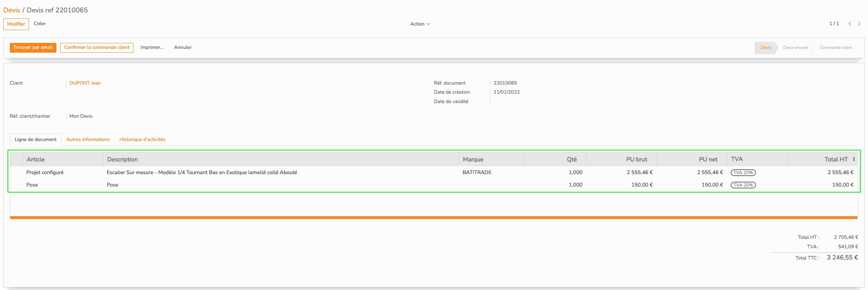Open the Imprimer... option

coord(152,47)
